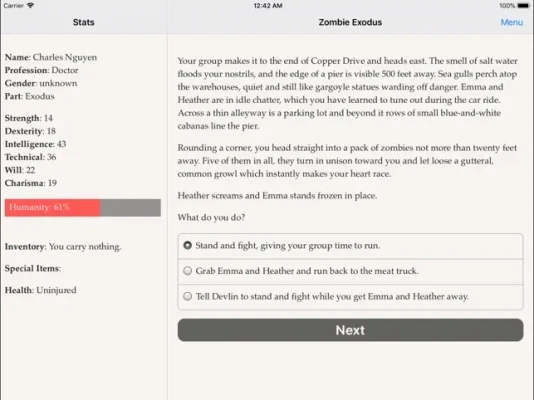Click the Wi-Fi status icon

click(x=30, y=5)
